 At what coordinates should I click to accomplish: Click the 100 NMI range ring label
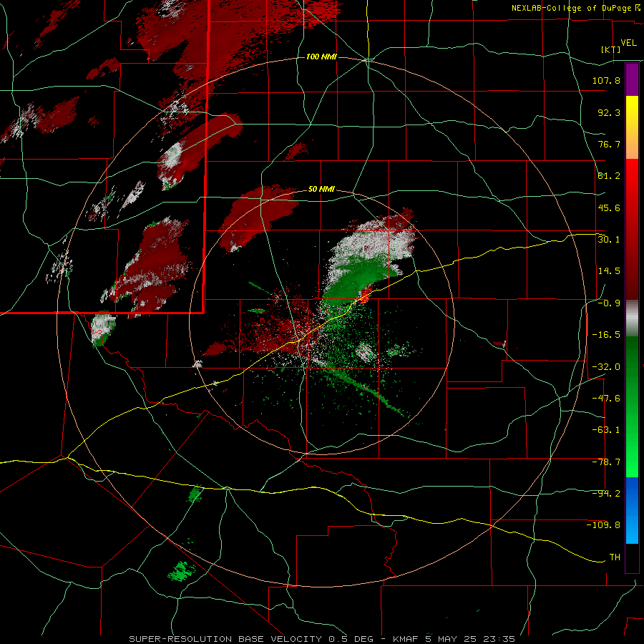(321, 57)
